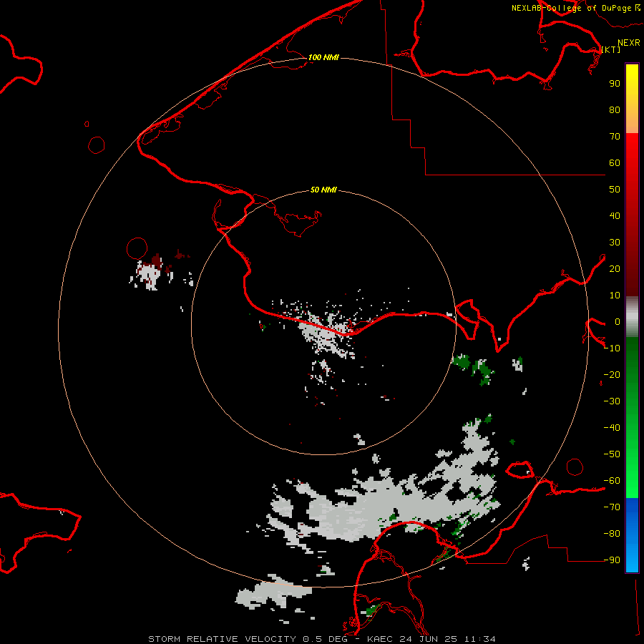Image resolution: width=644 pixels, height=644 pixels.
Task: Click the 30 value on the velocity scale
Action: [615, 243]
